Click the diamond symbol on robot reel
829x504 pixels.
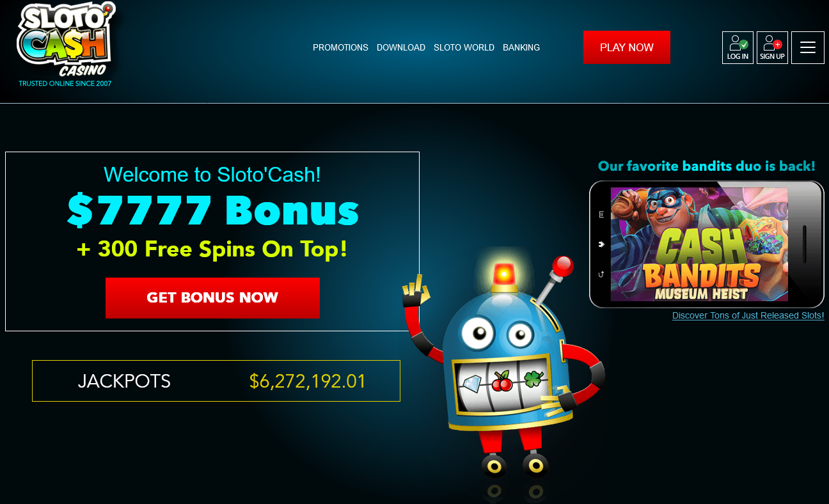(471, 384)
